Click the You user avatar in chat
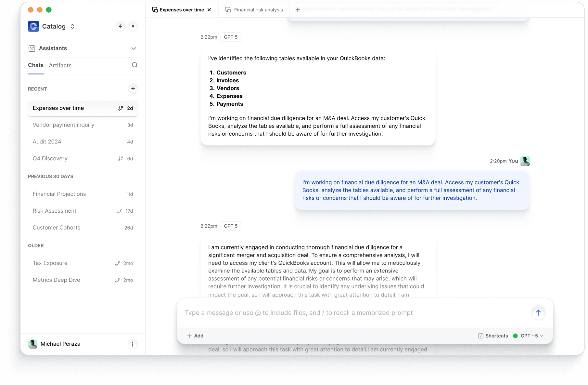The height and width of the screenshot is (385, 588). pos(525,161)
